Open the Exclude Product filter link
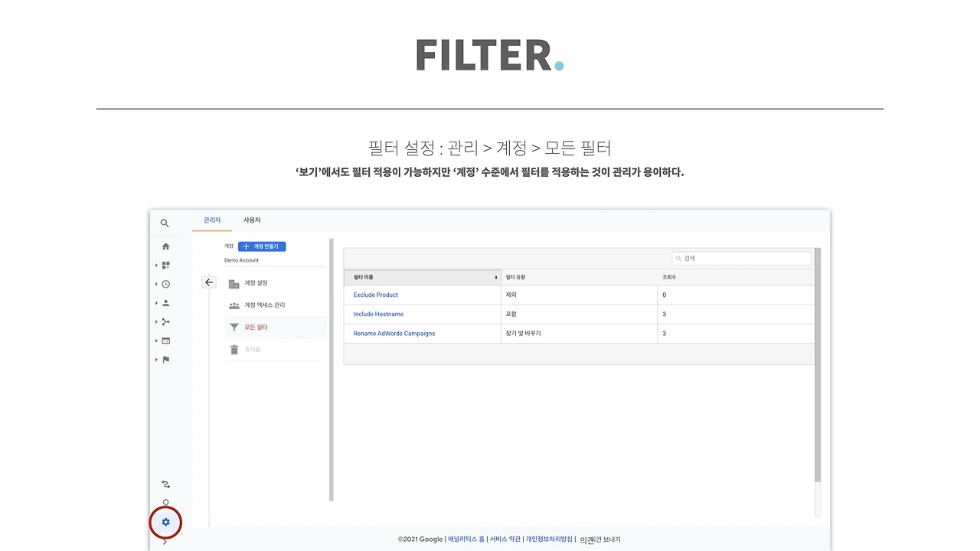Viewport: 980px width, 551px height. click(375, 295)
